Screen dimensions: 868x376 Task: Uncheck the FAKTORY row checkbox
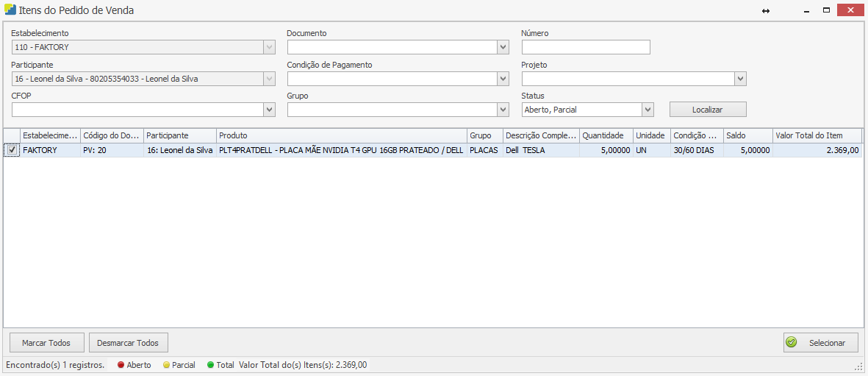pos(12,150)
